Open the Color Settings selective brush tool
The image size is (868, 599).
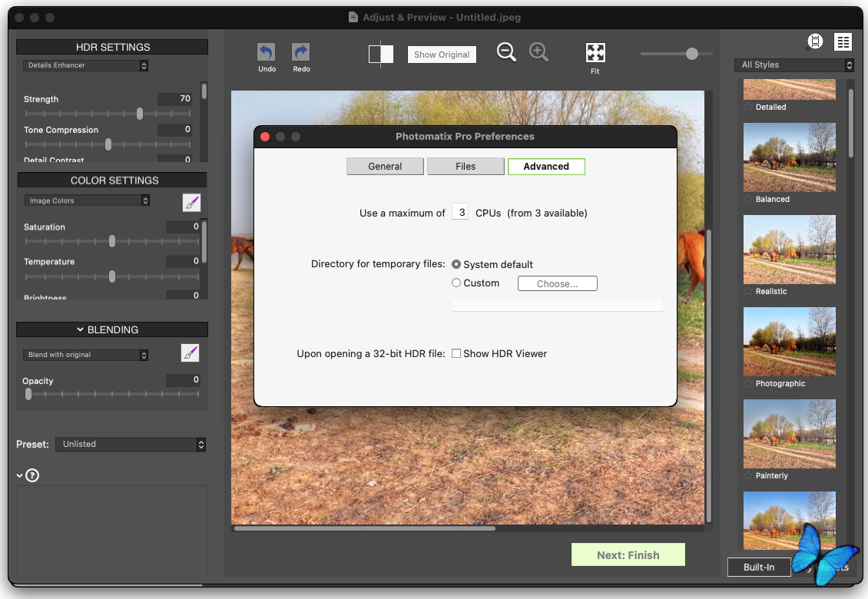tap(191, 203)
